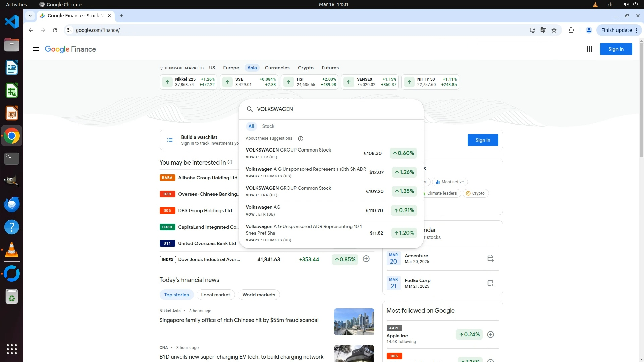This screenshot has width=644, height=362.
Task: Switch to the World markets news tab
Action: click(259, 295)
